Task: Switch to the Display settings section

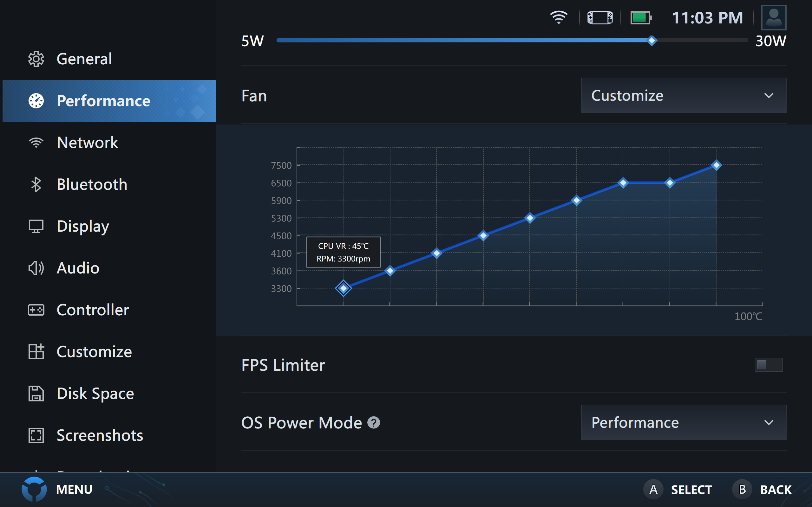Action: (x=83, y=226)
